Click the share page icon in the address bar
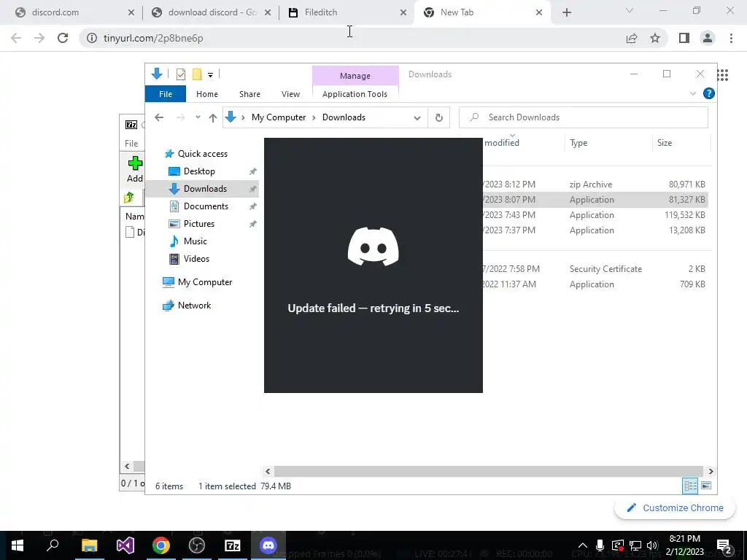 (x=632, y=38)
